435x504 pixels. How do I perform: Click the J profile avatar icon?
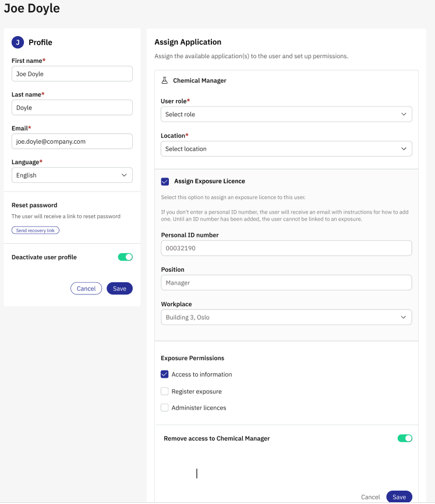coord(18,42)
